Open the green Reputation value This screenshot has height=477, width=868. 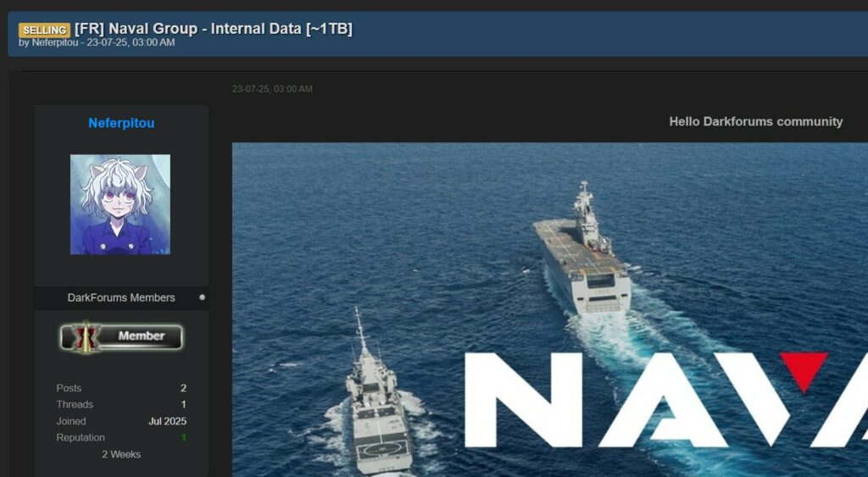pos(183,438)
